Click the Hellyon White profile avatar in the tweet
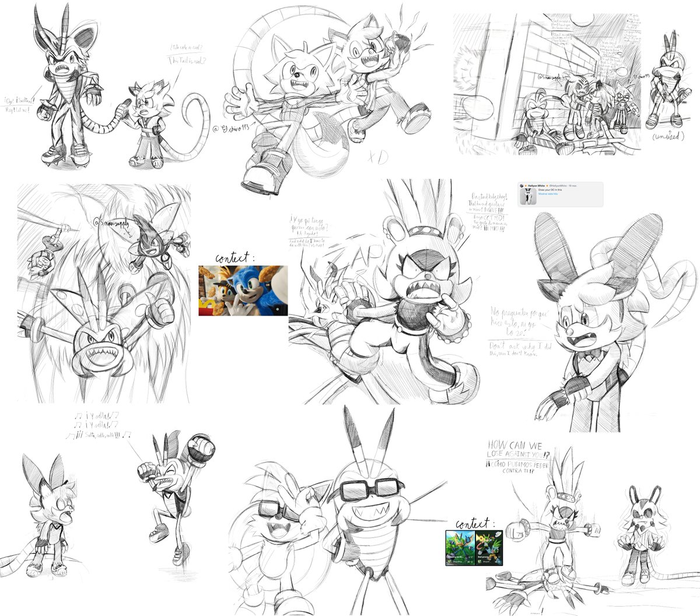700x616 pixels. tap(521, 185)
